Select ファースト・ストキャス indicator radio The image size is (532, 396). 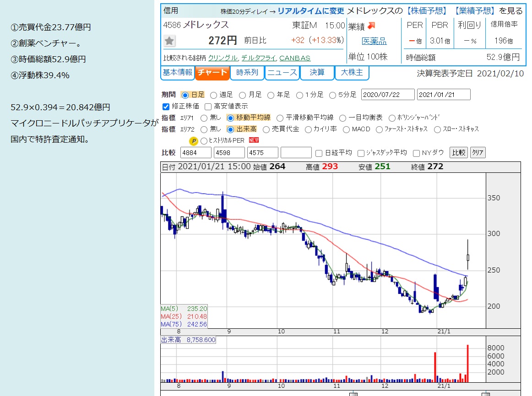pos(380,129)
